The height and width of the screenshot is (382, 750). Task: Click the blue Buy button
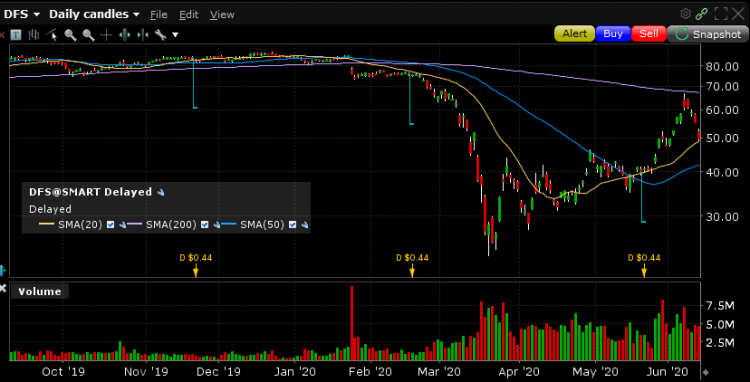613,34
